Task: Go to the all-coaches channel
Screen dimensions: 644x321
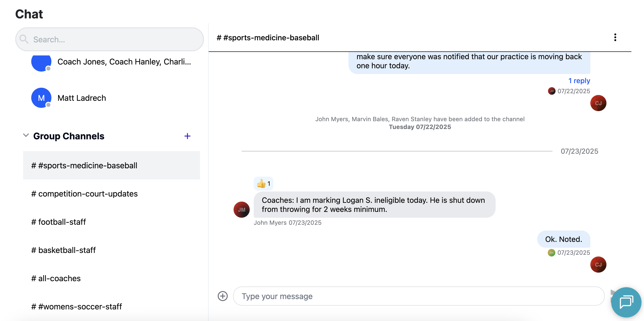Action: coord(56,278)
